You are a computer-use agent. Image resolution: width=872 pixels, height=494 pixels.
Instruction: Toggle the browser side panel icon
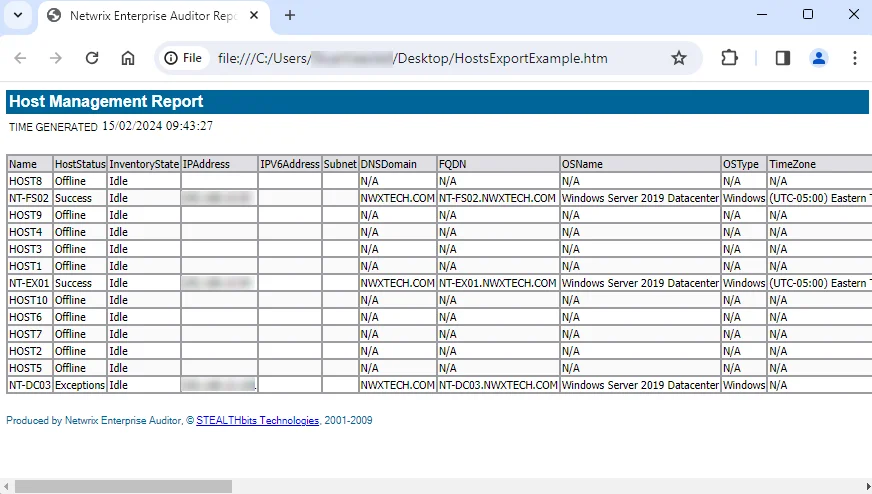(783, 58)
